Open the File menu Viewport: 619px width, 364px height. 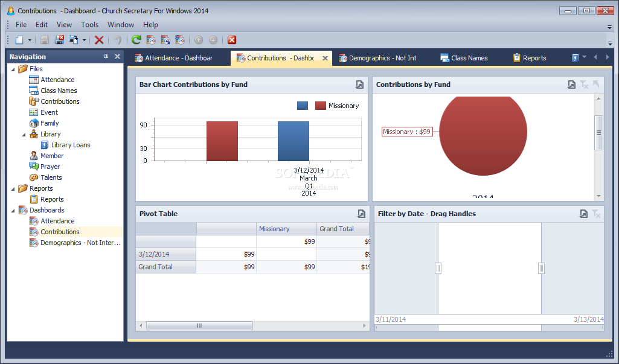click(21, 25)
